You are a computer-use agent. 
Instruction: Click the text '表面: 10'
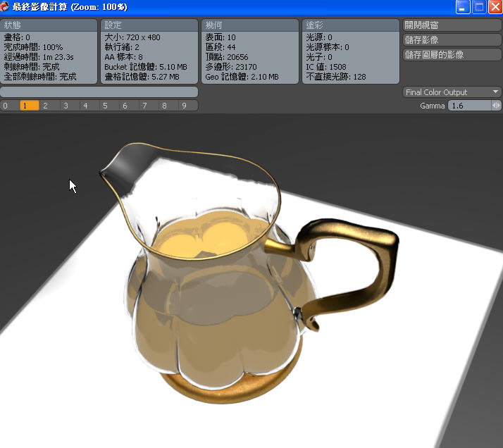221,37
